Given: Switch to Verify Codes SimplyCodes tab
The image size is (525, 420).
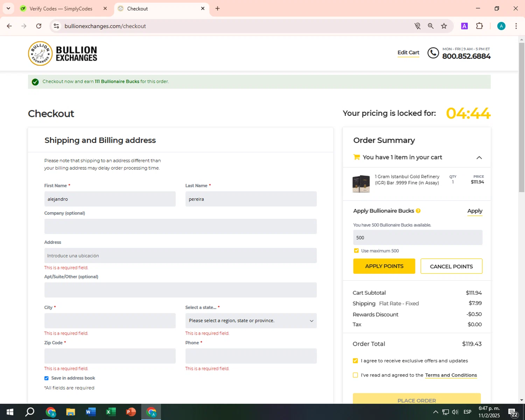Looking at the screenshot, I should 61,8.
